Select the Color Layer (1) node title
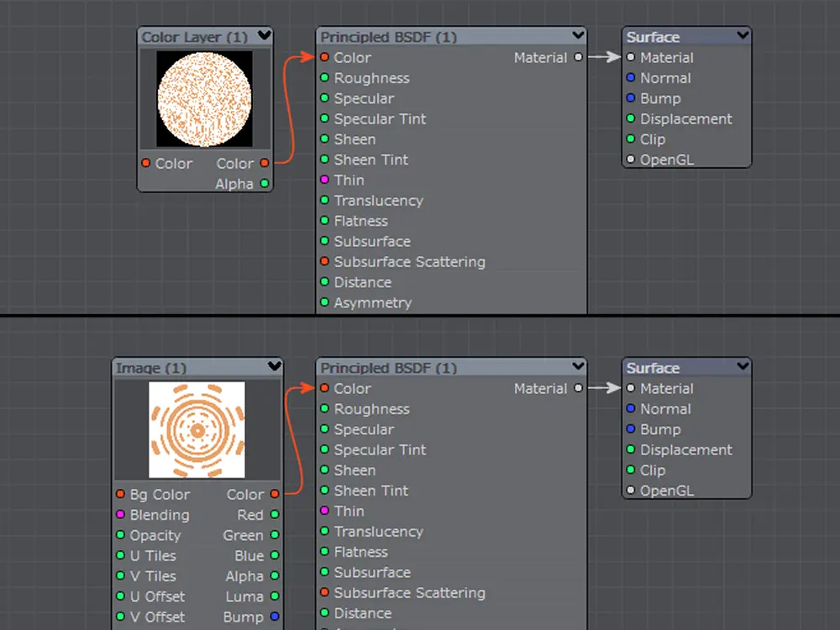The width and height of the screenshot is (840, 630). [195, 37]
